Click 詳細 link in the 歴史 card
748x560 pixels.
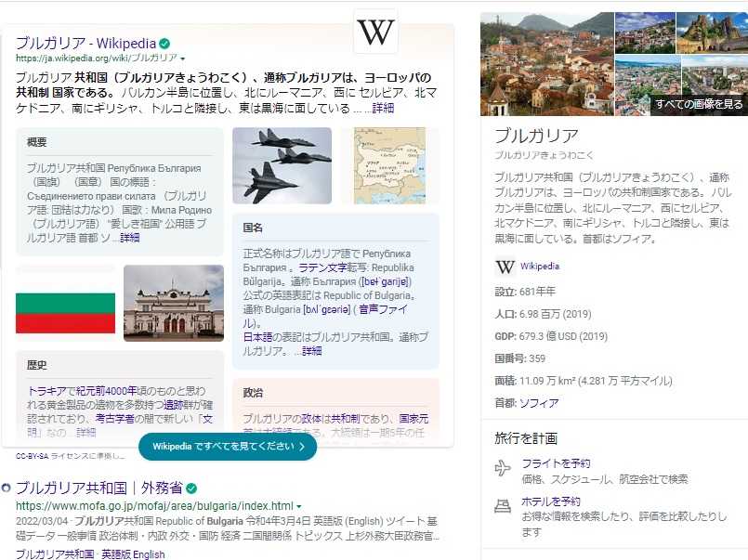tap(86, 432)
